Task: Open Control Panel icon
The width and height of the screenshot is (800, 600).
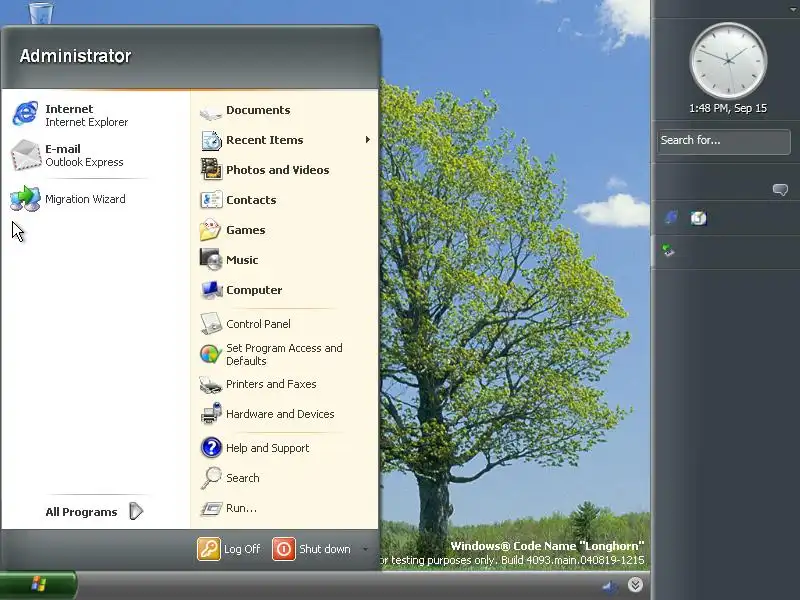Action: [211, 324]
